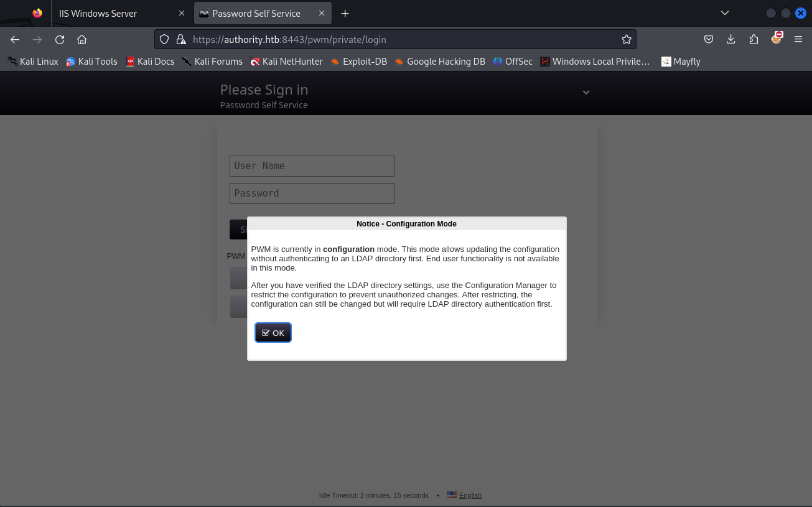View site security lock information

pyautogui.click(x=181, y=39)
